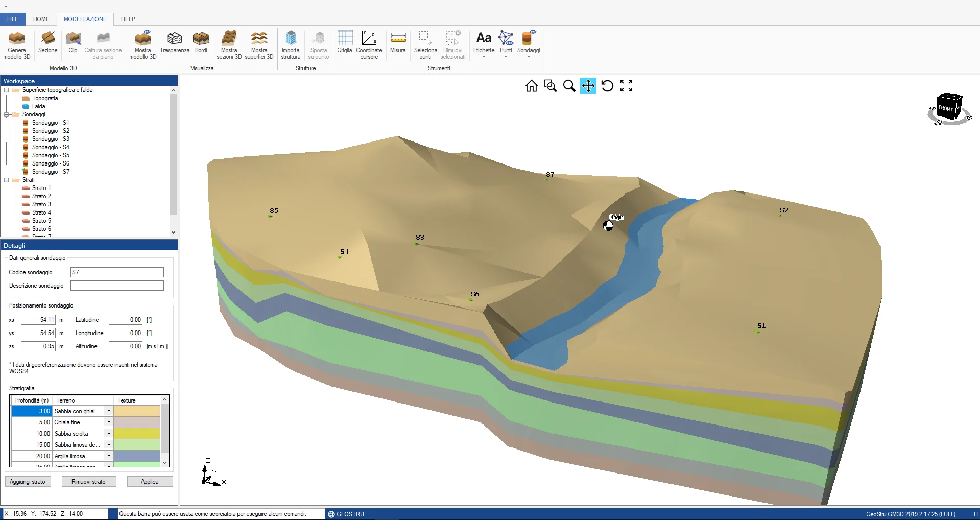This screenshot has width=980, height=520.
Task: Select the Topografia tree item
Action: tap(45, 98)
